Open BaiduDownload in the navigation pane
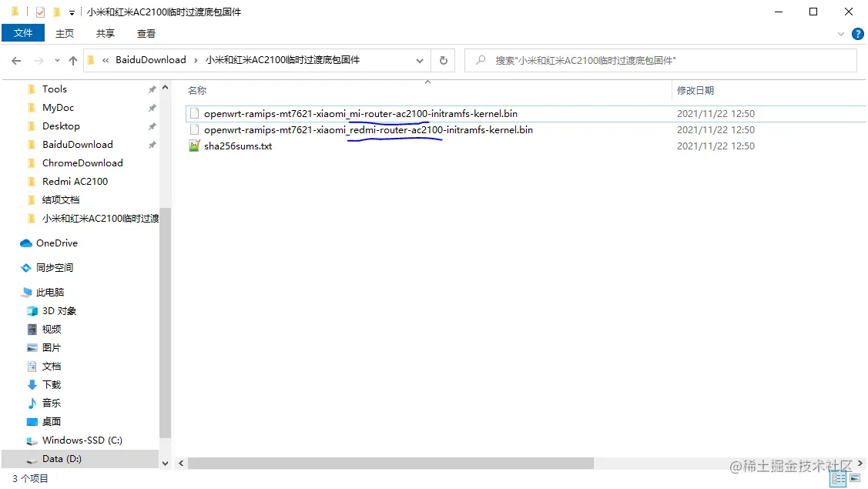Viewport: 868px width, 489px height. pos(78,144)
